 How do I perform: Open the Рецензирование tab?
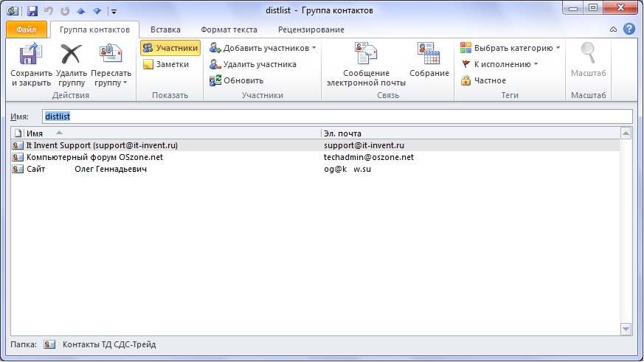pyautogui.click(x=311, y=29)
